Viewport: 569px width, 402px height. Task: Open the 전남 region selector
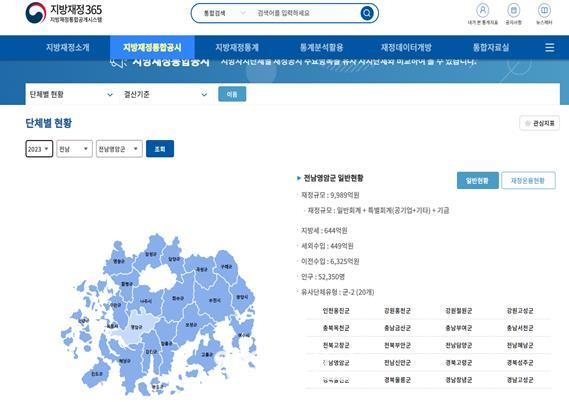point(74,149)
